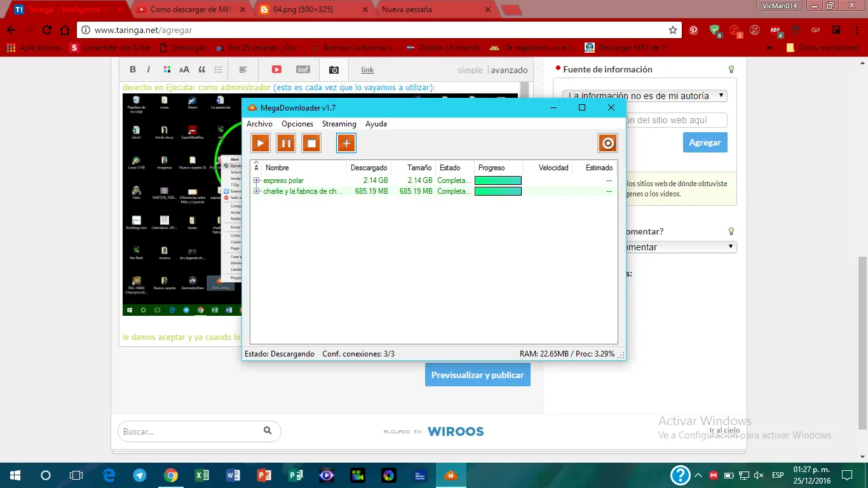The image size is (868, 488).
Task: Open the text color palette icon
Action: (x=167, y=70)
